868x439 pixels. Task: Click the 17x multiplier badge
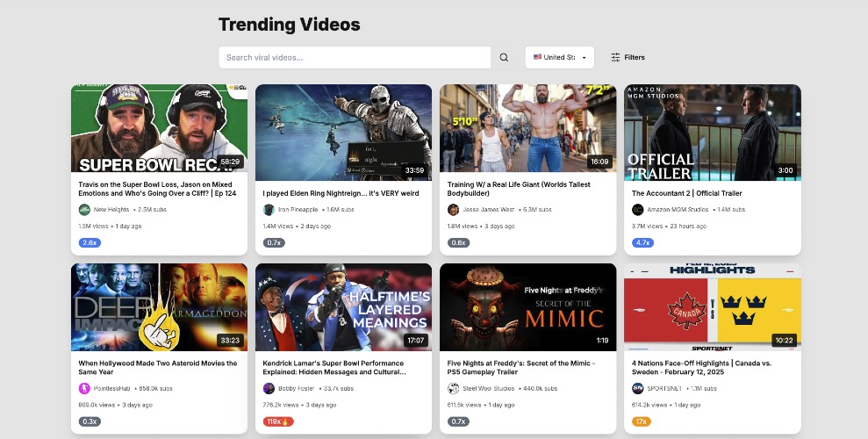(641, 421)
